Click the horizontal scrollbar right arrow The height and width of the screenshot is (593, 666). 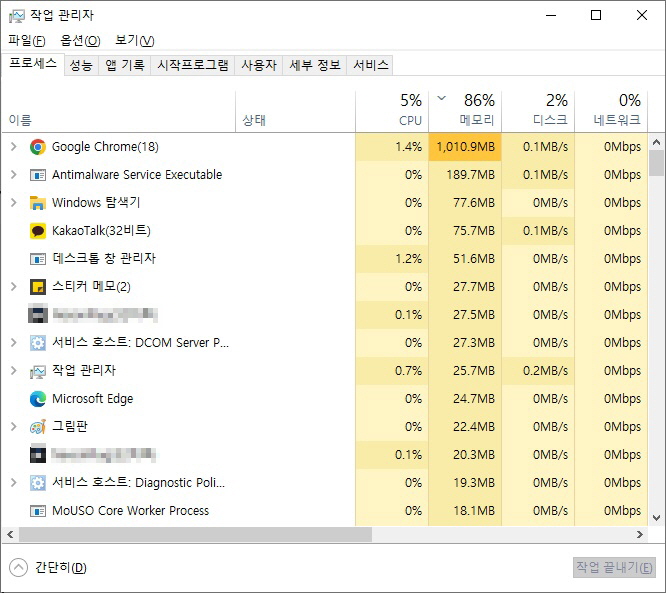point(640,535)
